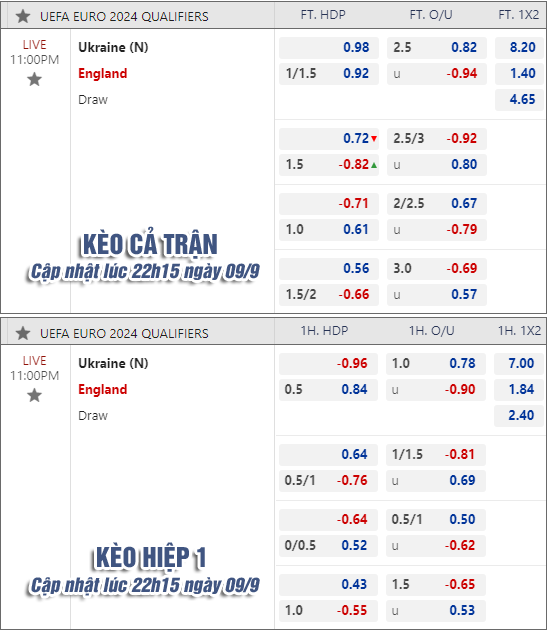Open England team name in full-time section
Viewport: 547px width, 630px height.
(102, 74)
